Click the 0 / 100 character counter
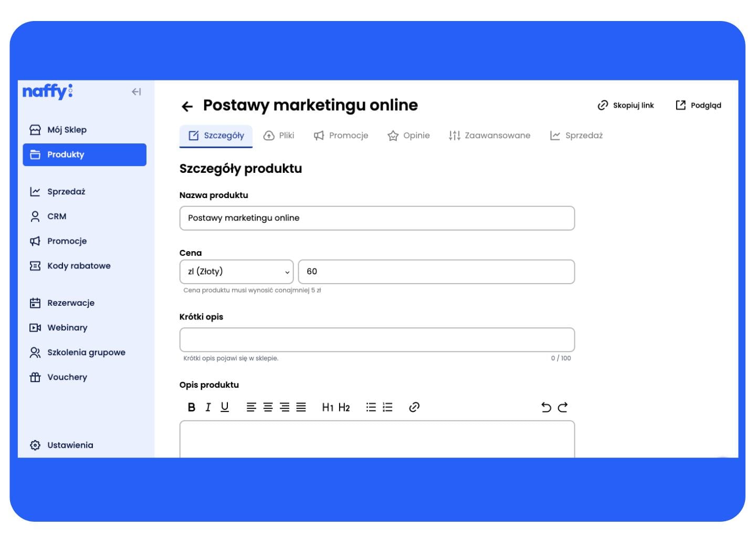This screenshot has width=756, height=538. 561,358
